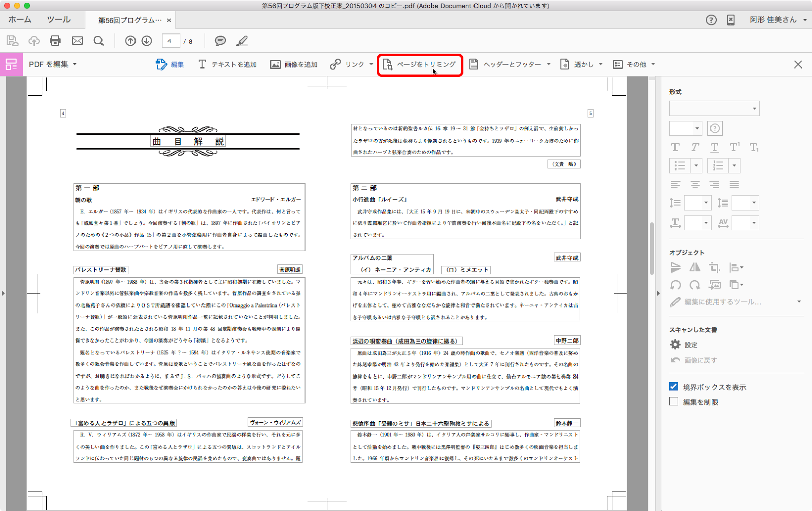Open the font size dropdown
This screenshot has height=511, width=812.
tap(686, 128)
